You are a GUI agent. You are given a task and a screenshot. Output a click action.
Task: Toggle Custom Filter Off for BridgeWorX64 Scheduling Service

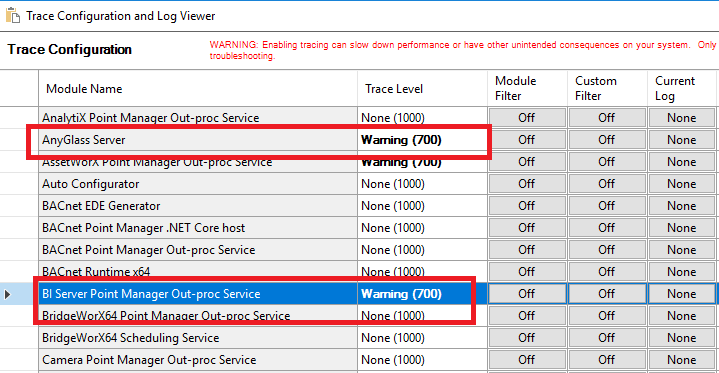(607, 338)
